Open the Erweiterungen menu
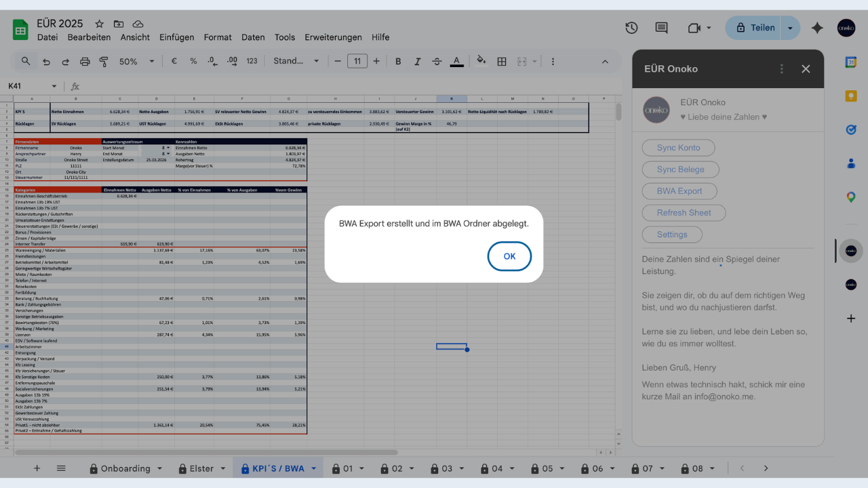The height and width of the screenshot is (488, 868). [x=333, y=37]
